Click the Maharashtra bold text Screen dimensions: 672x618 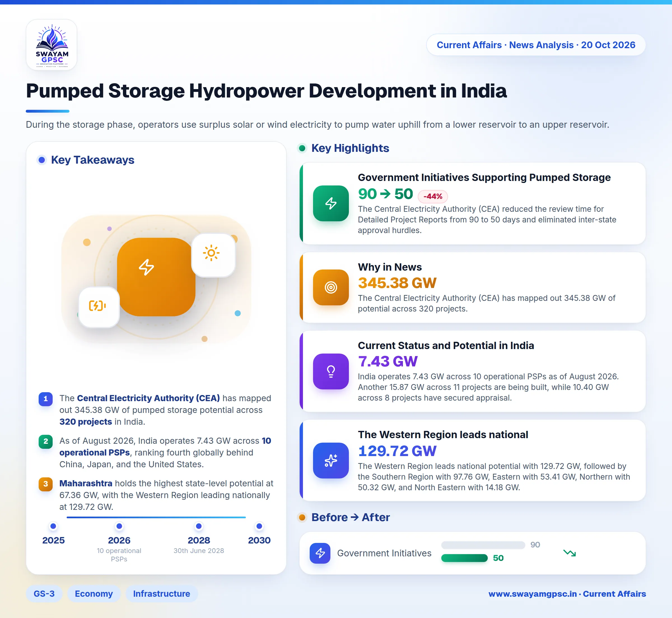[x=86, y=483]
